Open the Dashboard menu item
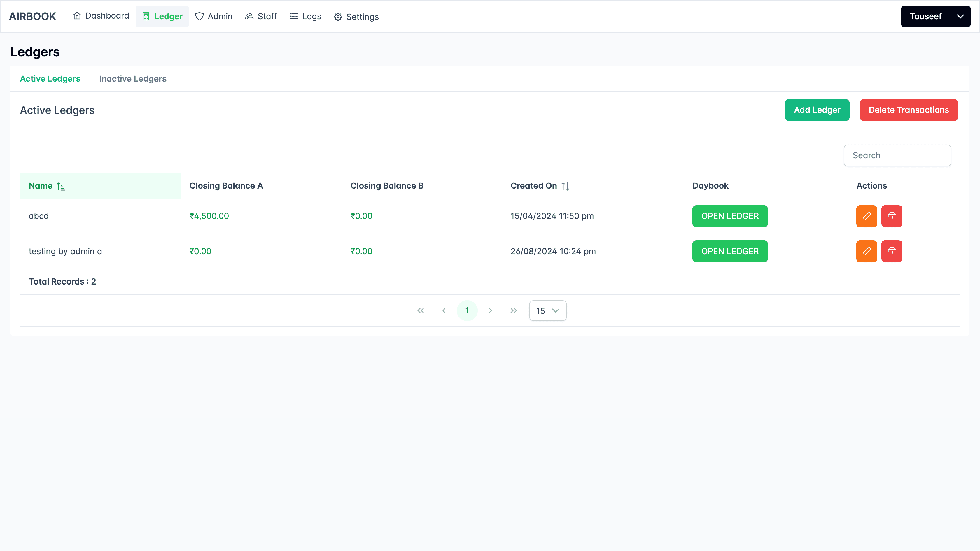 click(101, 16)
